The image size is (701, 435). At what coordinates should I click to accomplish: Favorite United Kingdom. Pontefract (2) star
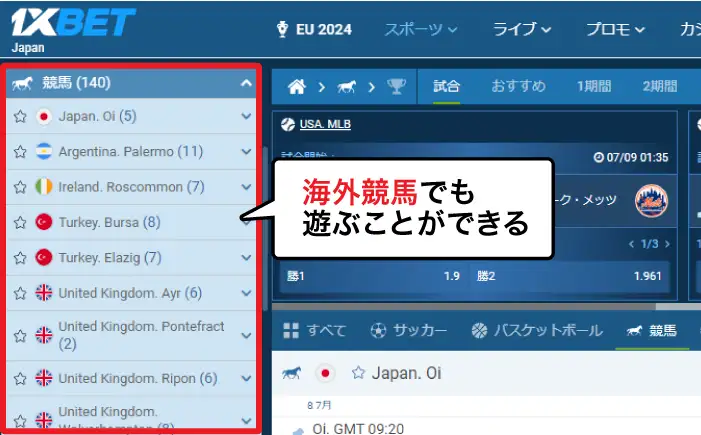20,336
